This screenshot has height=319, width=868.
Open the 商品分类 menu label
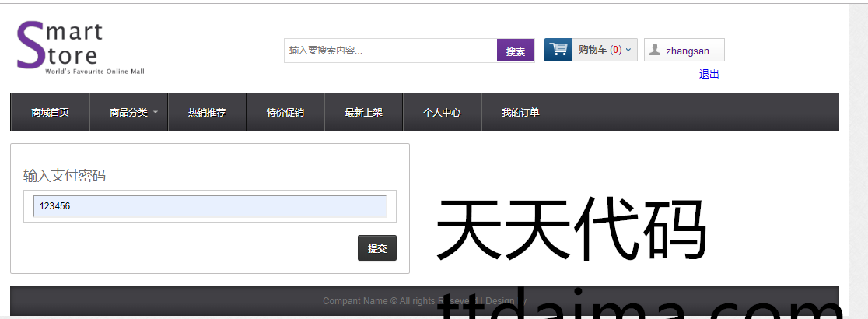tap(128, 113)
